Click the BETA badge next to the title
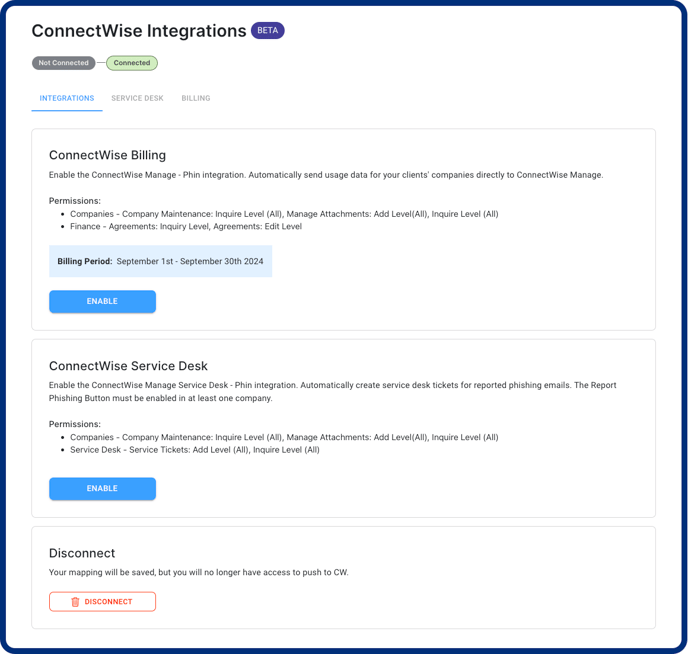The height and width of the screenshot is (654, 688). [x=268, y=30]
